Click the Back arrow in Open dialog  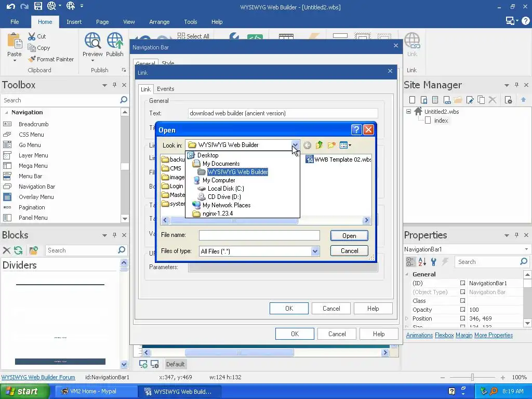tap(307, 145)
